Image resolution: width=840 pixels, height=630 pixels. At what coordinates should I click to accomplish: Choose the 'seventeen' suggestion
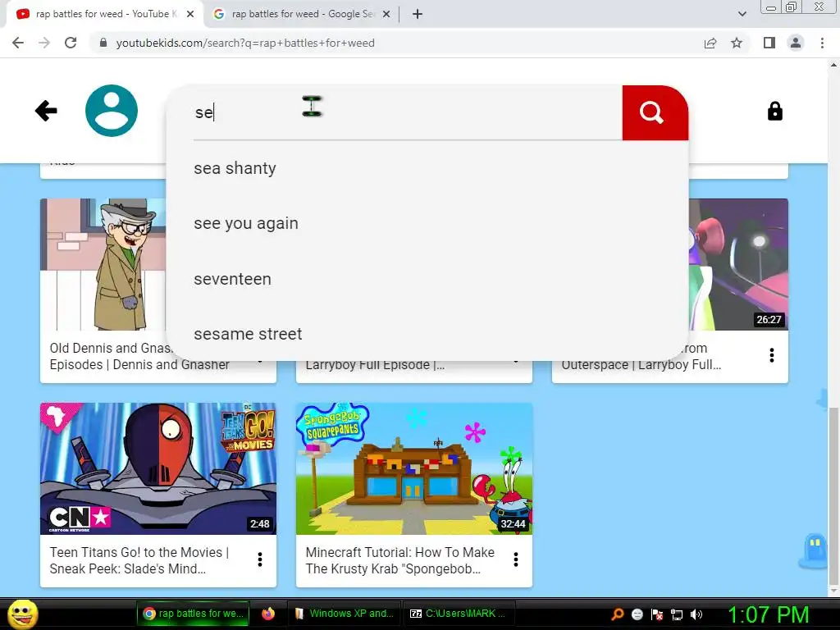pos(427,279)
